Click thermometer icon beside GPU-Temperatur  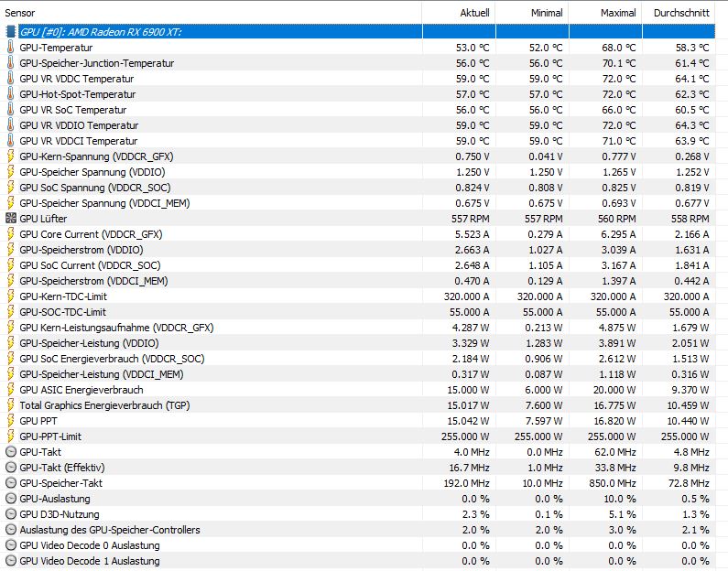click(x=11, y=48)
